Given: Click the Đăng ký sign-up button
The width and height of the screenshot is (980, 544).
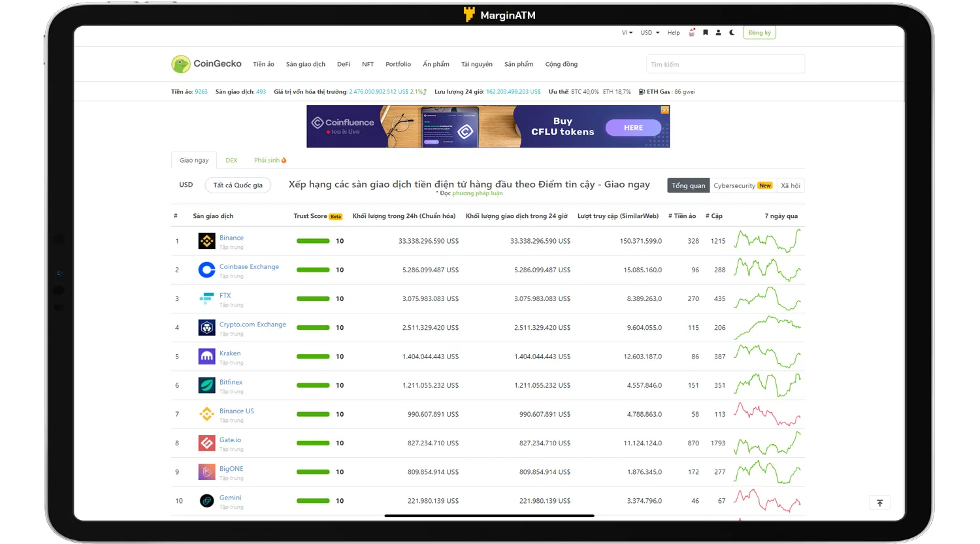Looking at the screenshot, I should (759, 33).
